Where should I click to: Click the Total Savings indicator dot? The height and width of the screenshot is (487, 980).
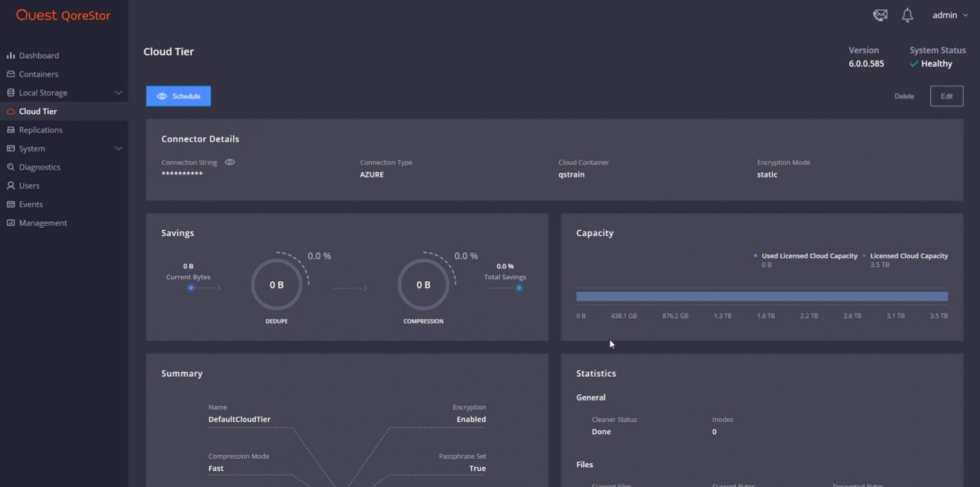[519, 288]
